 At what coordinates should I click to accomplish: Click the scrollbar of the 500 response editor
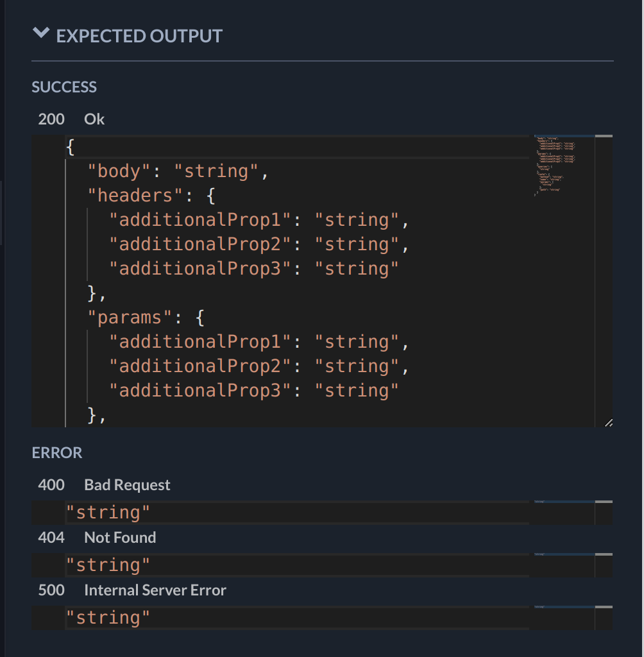point(604,618)
